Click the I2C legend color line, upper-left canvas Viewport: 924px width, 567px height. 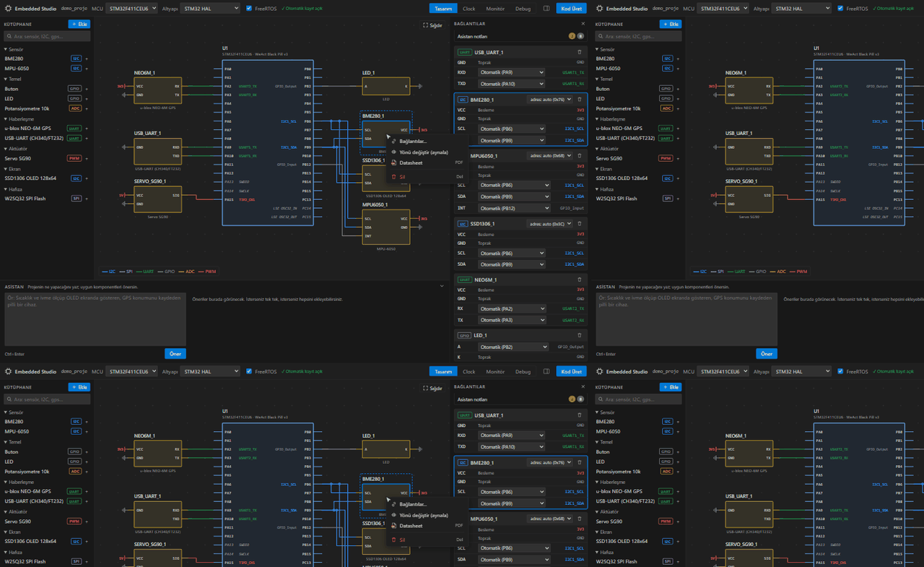click(104, 272)
